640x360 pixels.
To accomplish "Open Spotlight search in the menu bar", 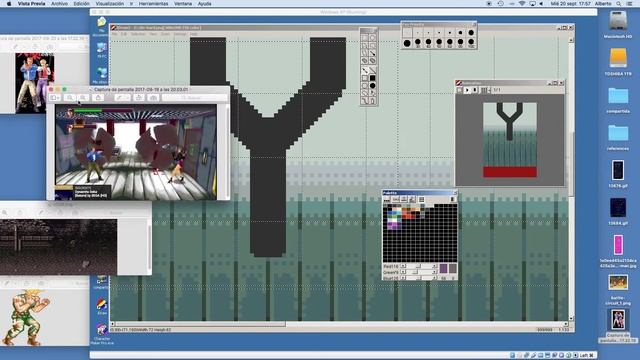I will [619, 3].
